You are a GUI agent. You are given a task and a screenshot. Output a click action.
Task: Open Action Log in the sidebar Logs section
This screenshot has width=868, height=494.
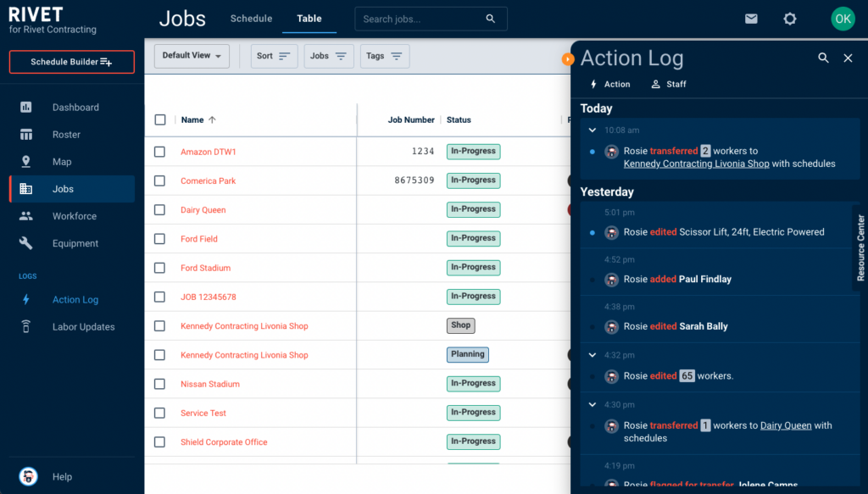[72, 299]
